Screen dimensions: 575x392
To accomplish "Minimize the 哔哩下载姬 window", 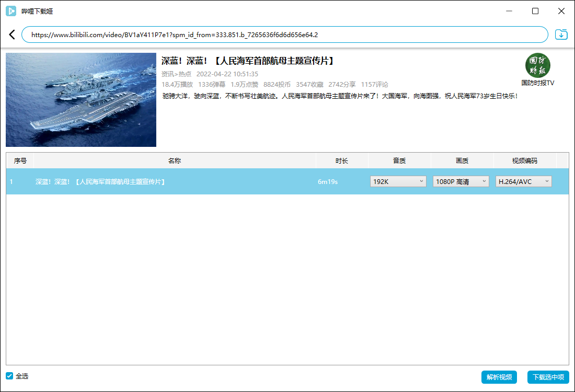I will [509, 11].
